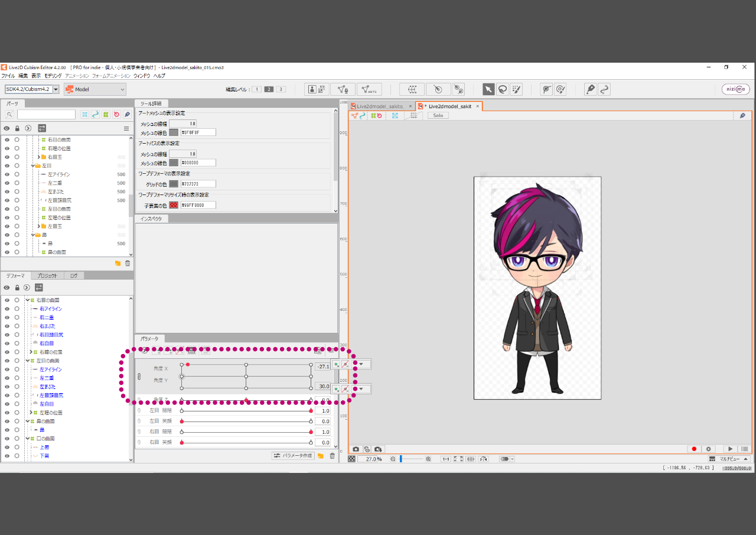Screen dimensions: 756x535
Task: Filter Parts list by rotation deformer
Action: [116, 114]
